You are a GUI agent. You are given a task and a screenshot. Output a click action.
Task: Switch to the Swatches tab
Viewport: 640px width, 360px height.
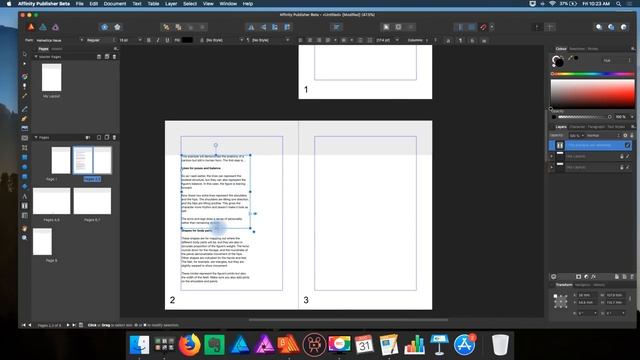coord(577,49)
